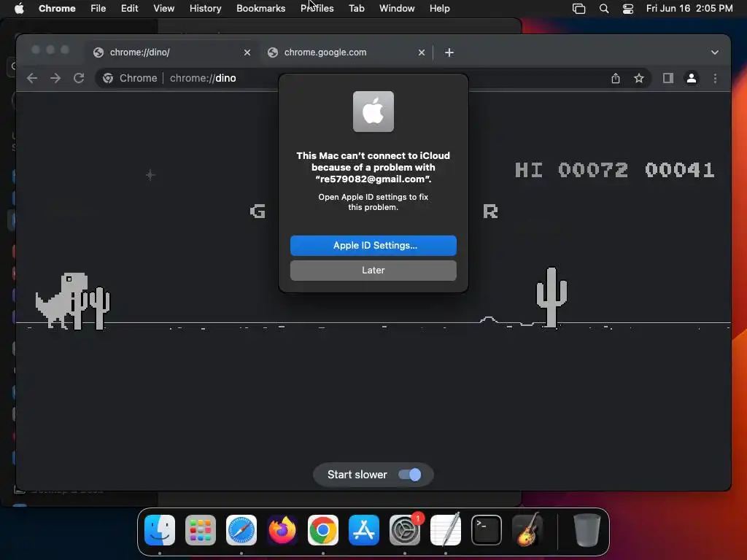The image size is (747, 560).
Task: Open the Chrome profile avatar menu
Action: 692,78
